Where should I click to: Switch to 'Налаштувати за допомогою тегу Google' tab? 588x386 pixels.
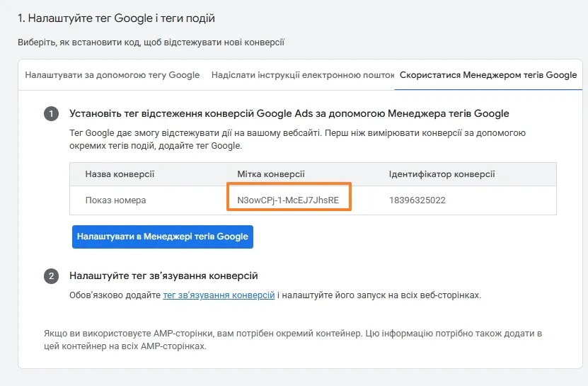(112, 75)
